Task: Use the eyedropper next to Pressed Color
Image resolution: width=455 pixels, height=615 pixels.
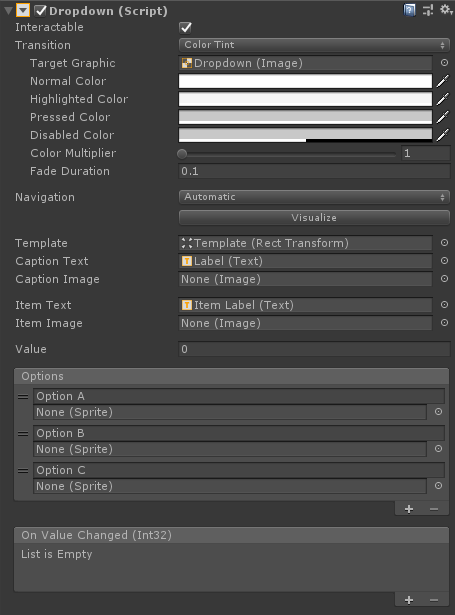Action: pos(443,117)
